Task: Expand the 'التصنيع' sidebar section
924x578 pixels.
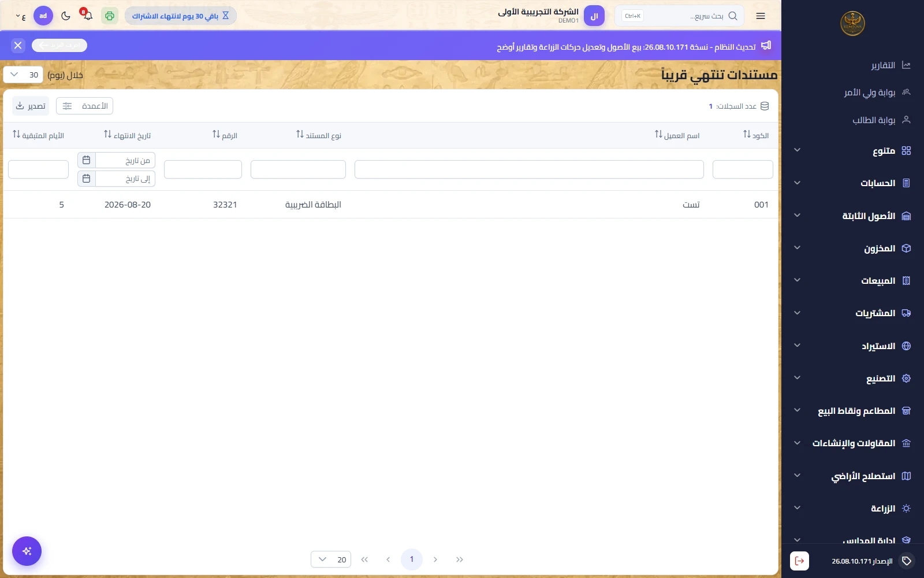Action: pyautogui.click(x=852, y=379)
